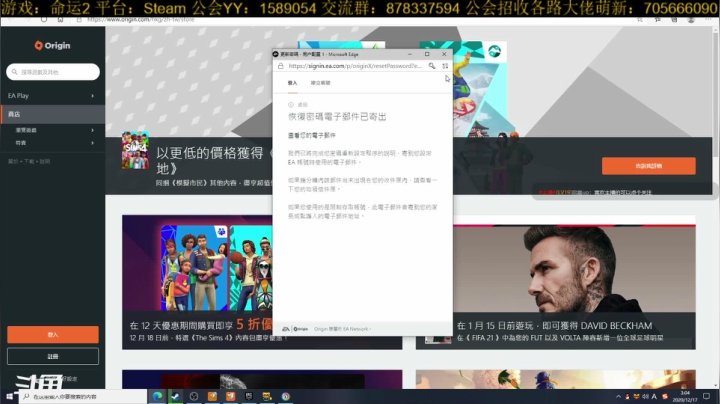Expand the first submenu under 商店
This screenshot has height=404, width=720.
52,130
